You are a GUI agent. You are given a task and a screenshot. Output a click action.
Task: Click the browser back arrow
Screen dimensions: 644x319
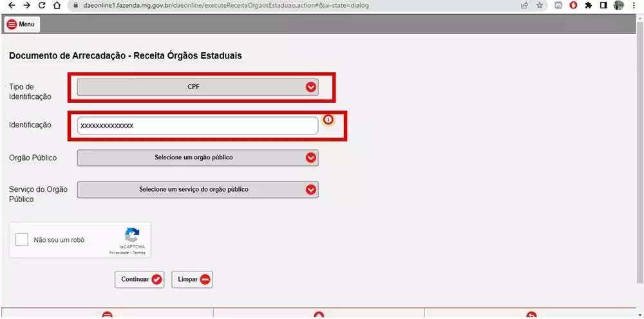(x=10, y=5)
